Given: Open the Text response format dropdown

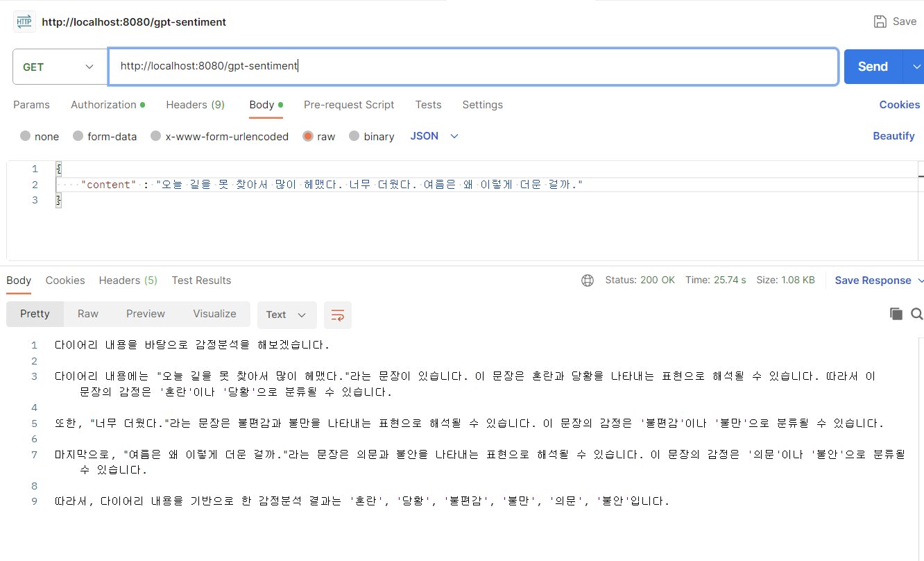Looking at the screenshot, I should pos(287,315).
